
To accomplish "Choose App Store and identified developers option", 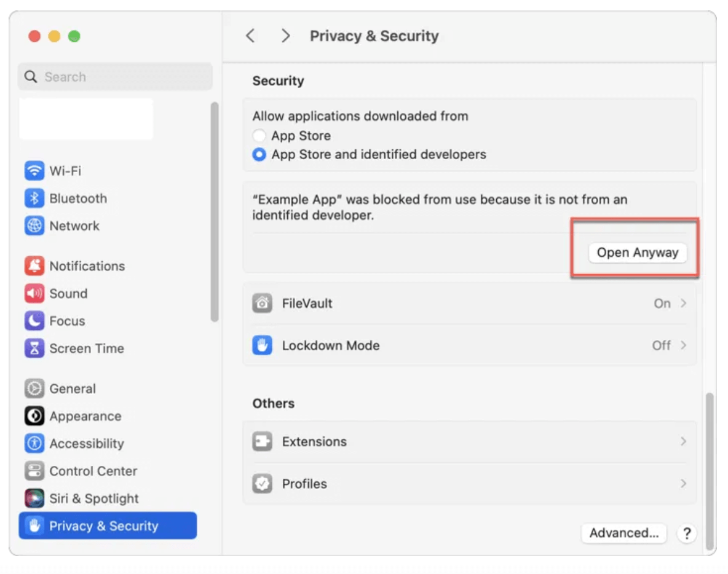I will click(259, 154).
